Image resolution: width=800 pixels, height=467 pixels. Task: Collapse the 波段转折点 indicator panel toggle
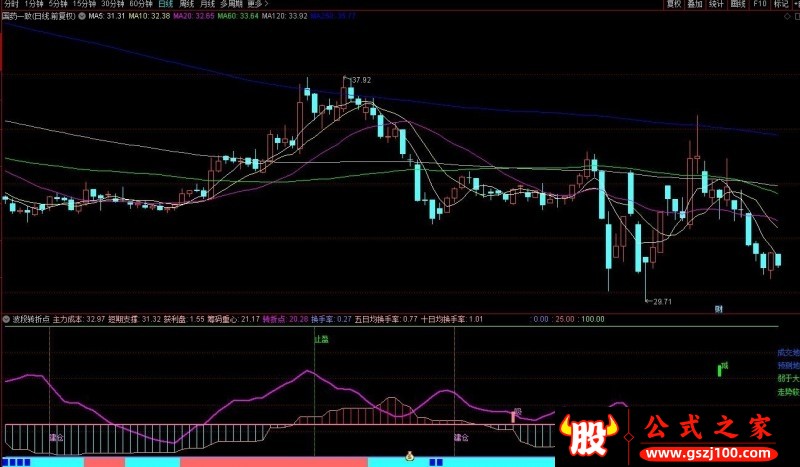click(6, 319)
